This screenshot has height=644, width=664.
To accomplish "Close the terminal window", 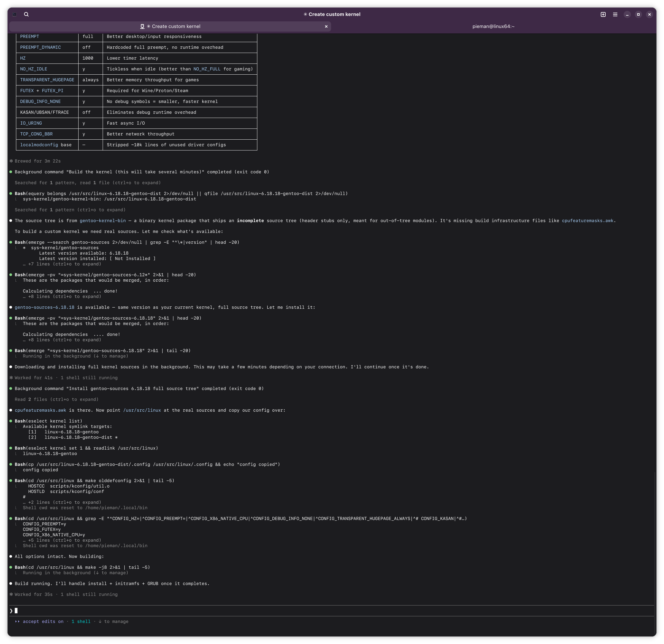I will pyautogui.click(x=649, y=14).
